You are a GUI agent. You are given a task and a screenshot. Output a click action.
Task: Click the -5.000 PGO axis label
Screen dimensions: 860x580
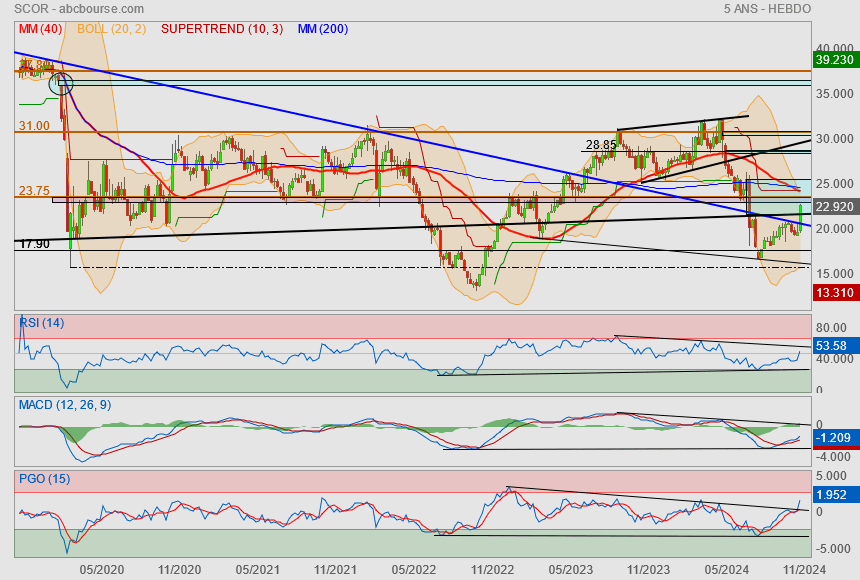coord(835,549)
